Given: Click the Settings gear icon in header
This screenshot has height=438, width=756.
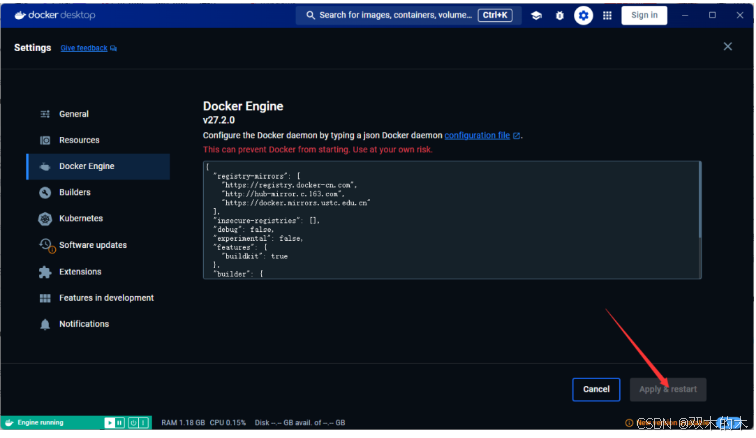Looking at the screenshot, I should tap(583, 15).
